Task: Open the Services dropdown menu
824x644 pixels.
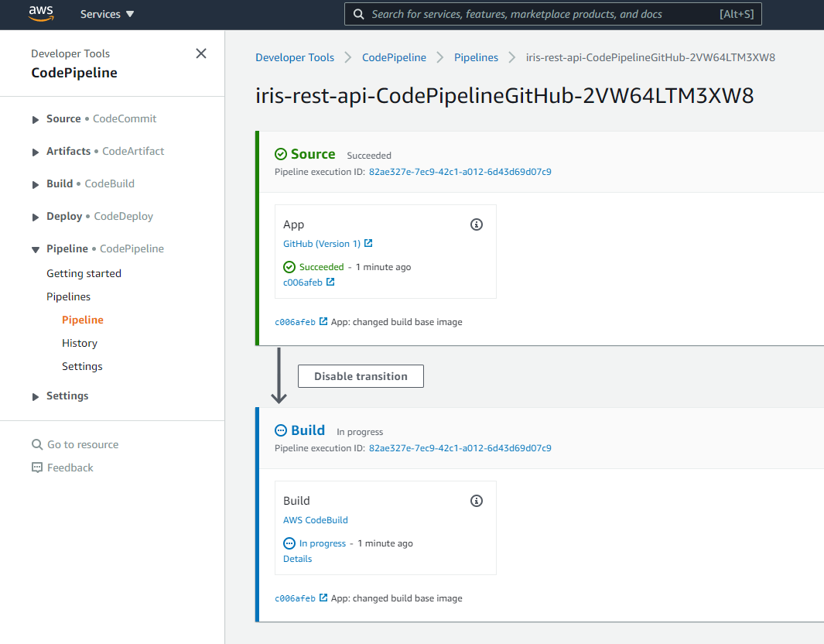Action: pos(107,14)
